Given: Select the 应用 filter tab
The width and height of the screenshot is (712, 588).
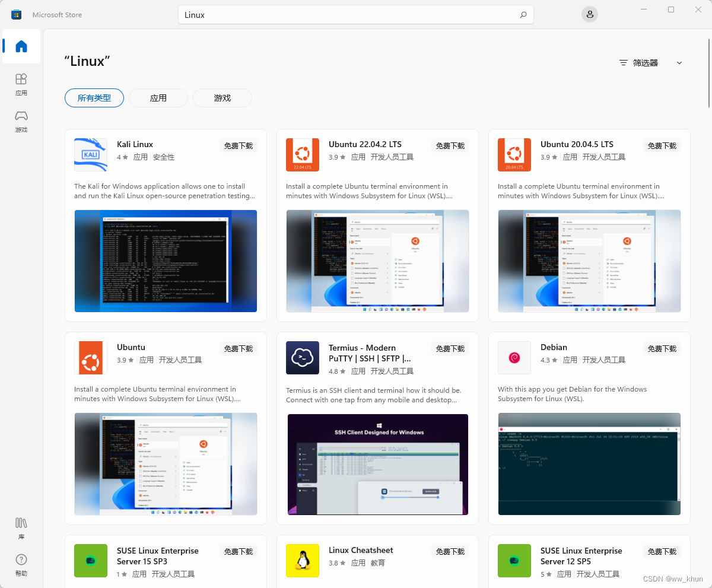Looking at the screenshot, I should click(158, 98).
